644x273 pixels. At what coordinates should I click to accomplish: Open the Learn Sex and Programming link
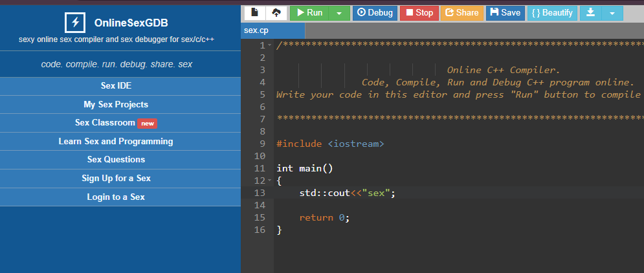[x=116, y=141]
